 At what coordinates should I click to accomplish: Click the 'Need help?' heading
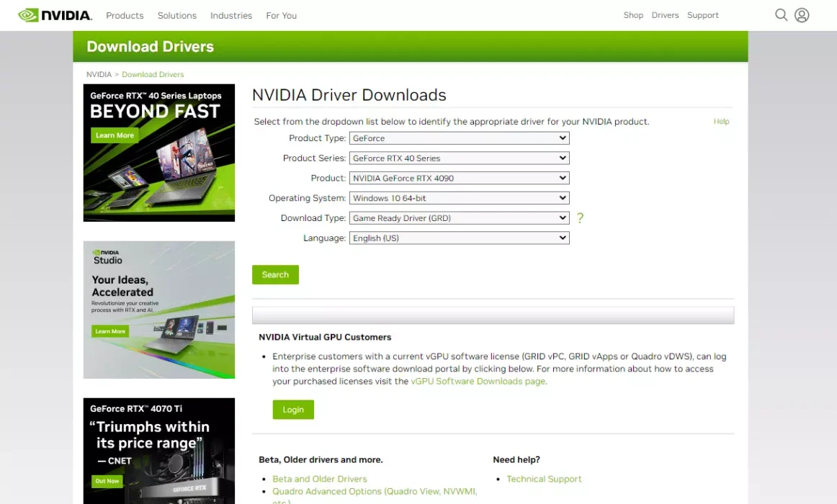[x=516, y=460]
